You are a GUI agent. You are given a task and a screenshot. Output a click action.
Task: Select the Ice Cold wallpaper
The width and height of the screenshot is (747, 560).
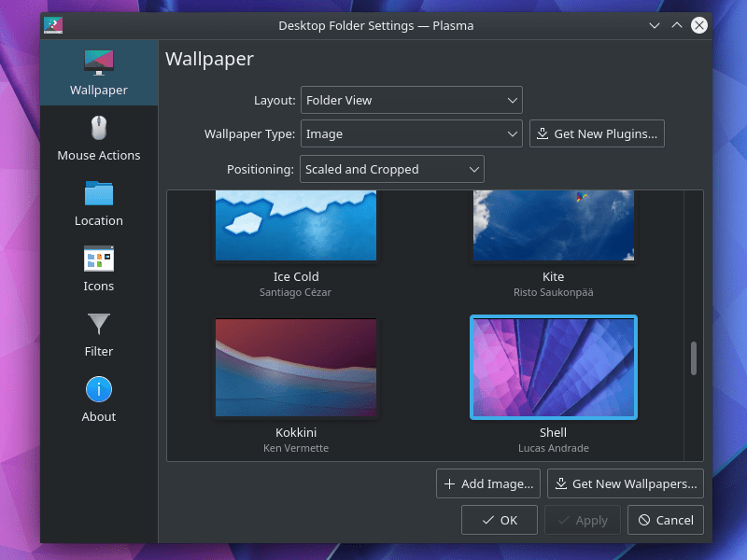click(x=295, y=224)
